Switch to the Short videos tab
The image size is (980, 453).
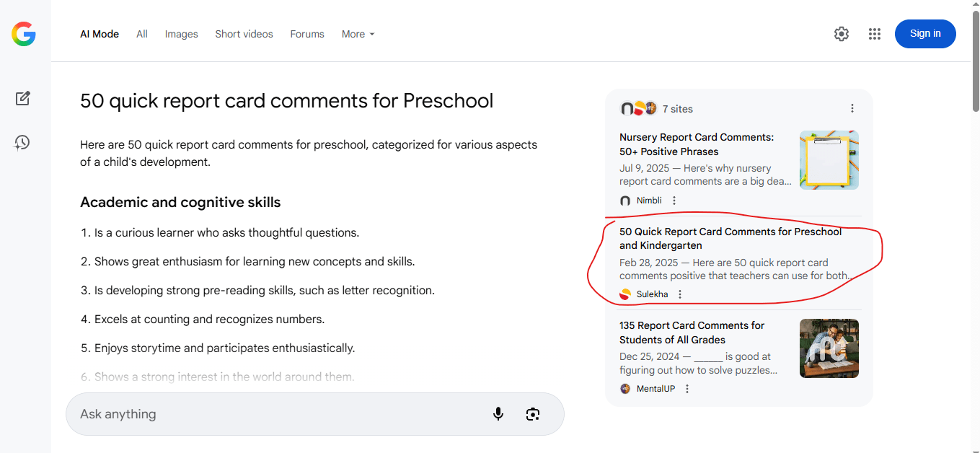click(x=244, y=34)
